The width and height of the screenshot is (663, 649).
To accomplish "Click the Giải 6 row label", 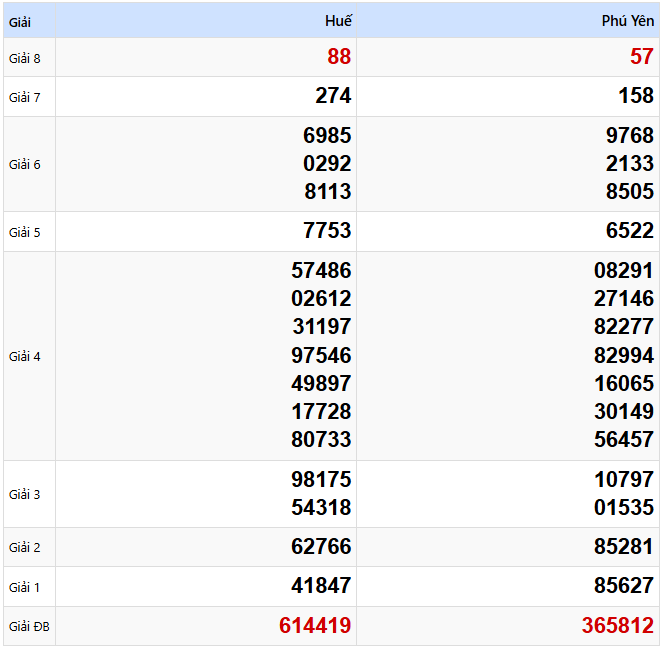I will (25, 164).
